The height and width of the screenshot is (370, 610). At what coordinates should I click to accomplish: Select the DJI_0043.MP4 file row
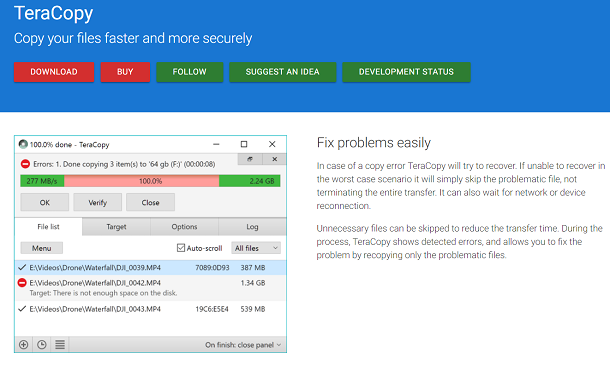pos(150,309)
